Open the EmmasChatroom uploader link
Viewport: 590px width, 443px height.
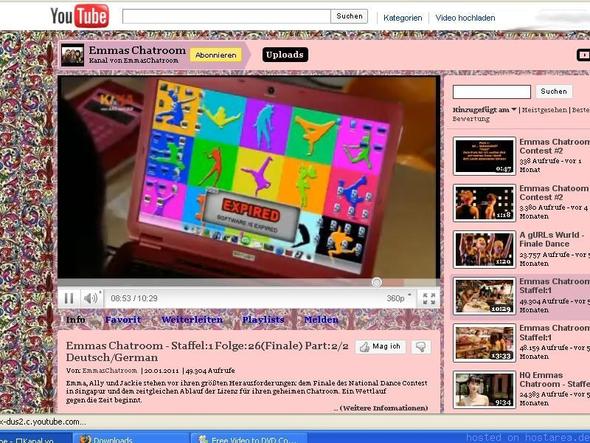[x=109, y=371]
